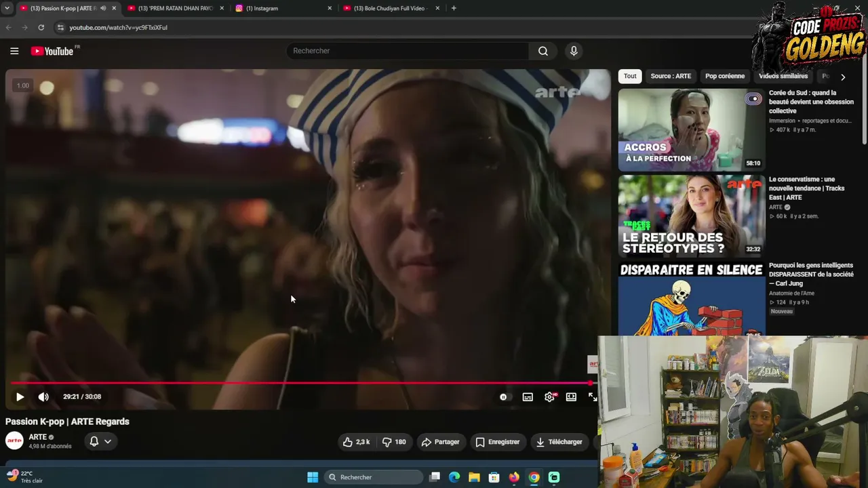The width and height of the screenshot is (868, 488).
Task: Select the Vidéos similaires chip
Action: coord(783,77)
